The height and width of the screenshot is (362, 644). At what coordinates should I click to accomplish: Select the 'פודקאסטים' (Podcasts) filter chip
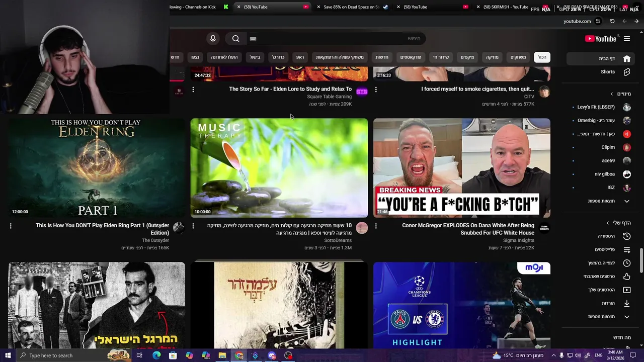[x=411, y=57]
